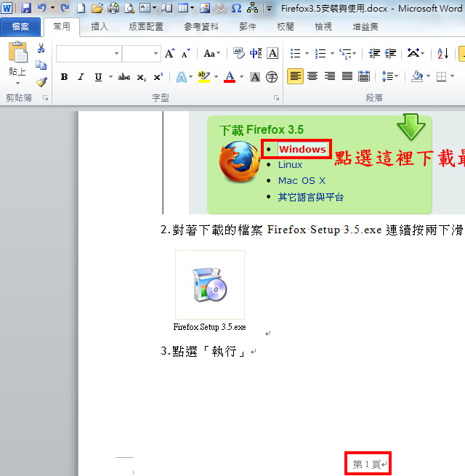The width and height of the screenshot is (465, 476).
Task: Click the Shrink Font icon
Action: [185, 54]
